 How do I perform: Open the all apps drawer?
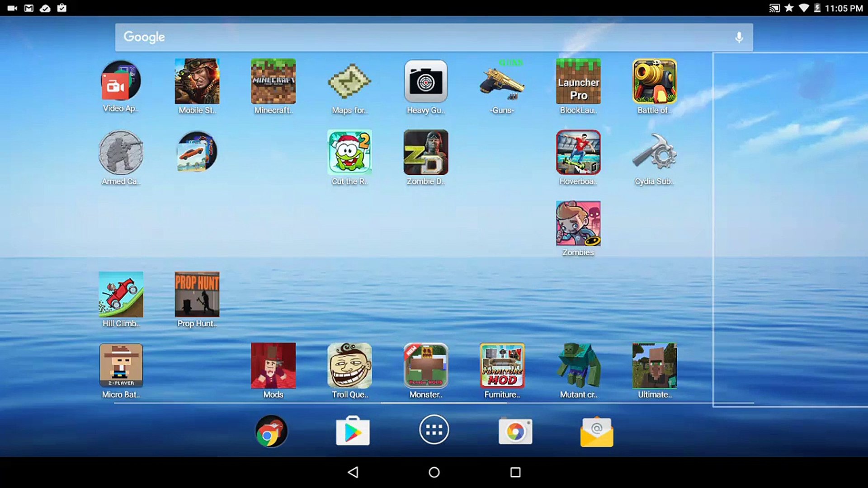tap(434, 430)
